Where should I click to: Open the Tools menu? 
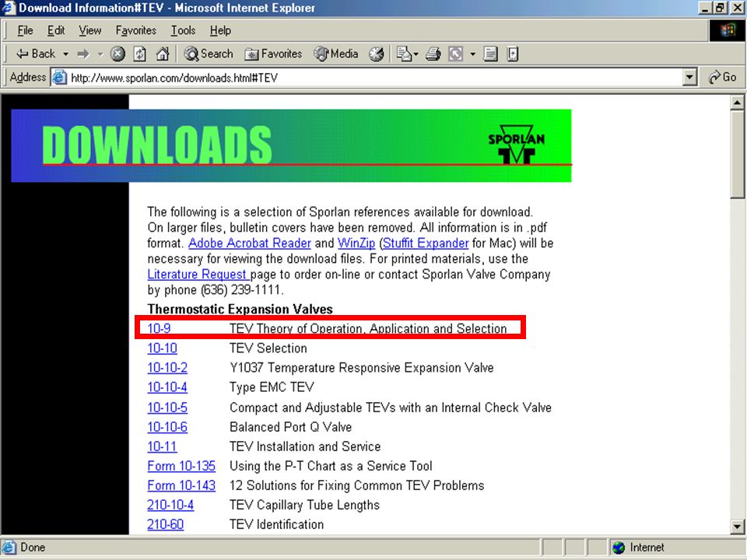click(x=183, y=30)
